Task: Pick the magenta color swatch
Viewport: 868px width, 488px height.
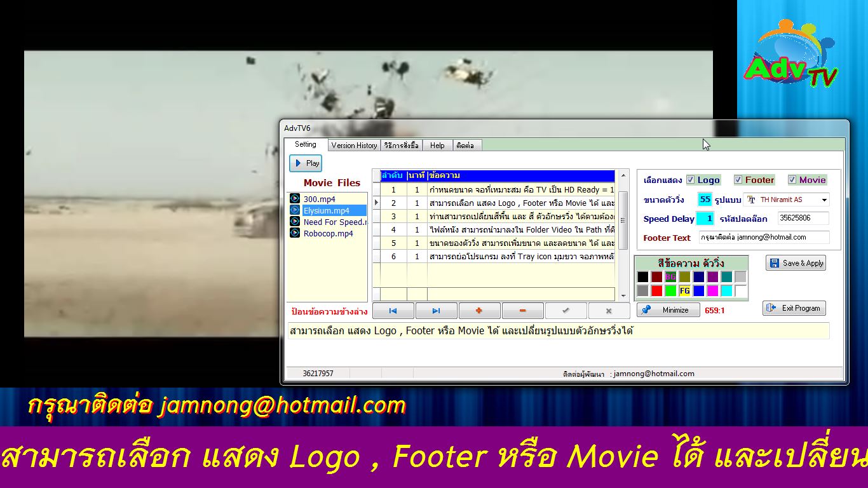Action: [x=713, y=291]
